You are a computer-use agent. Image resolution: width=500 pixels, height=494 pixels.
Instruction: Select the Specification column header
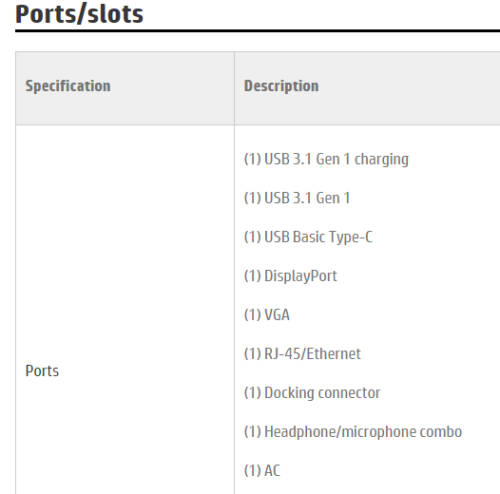pyautogui.click(x=68, y=86)
